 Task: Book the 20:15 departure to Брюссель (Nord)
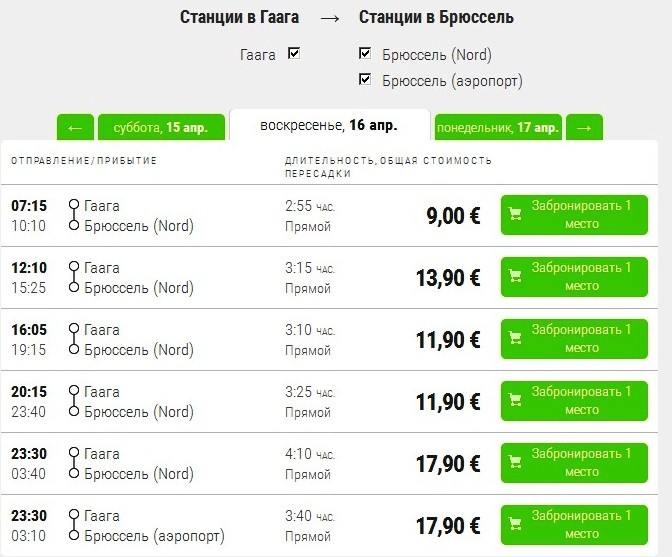coord(581,401)
